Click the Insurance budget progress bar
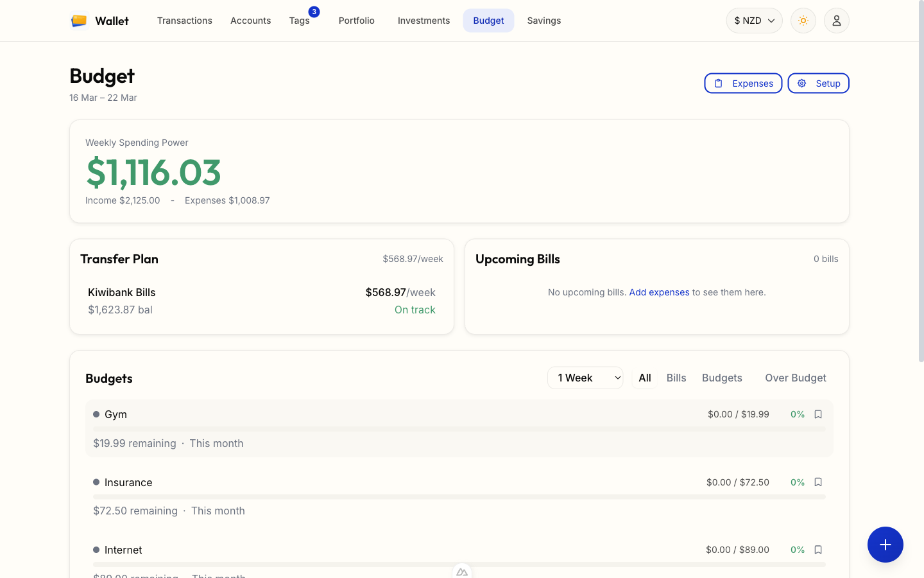The image size is (924, 578). [459, 496]
